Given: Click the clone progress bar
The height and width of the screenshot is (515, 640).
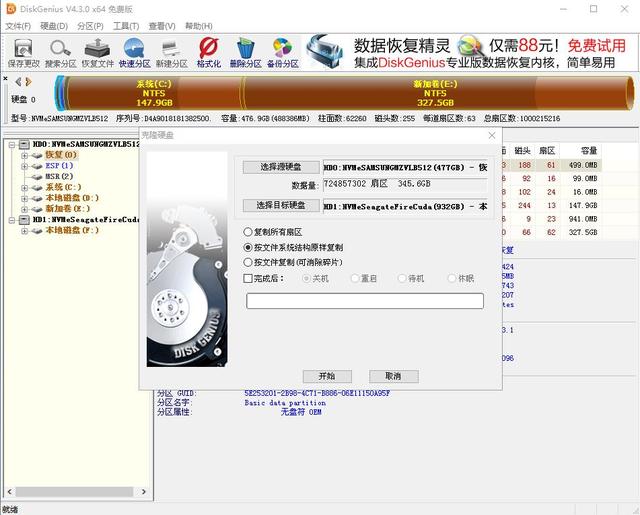Looking at the screenshot, I should [x=365, y=301].
